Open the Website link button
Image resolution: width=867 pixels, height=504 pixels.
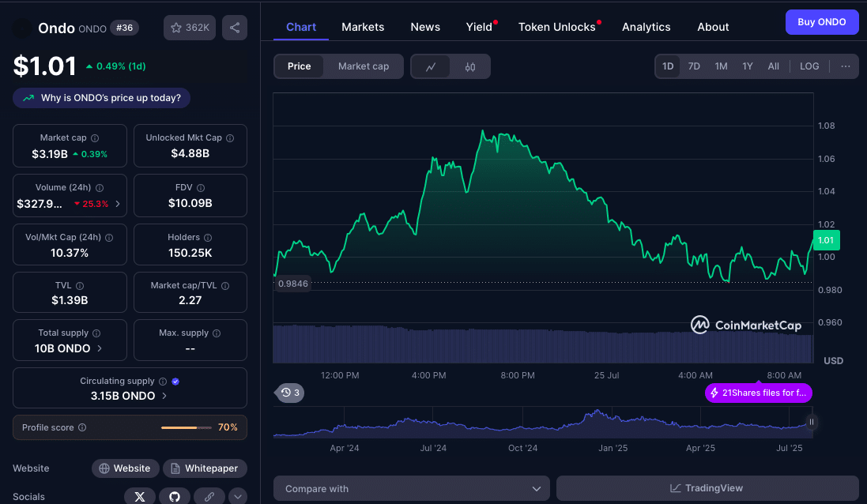click(x=125, y=468)
